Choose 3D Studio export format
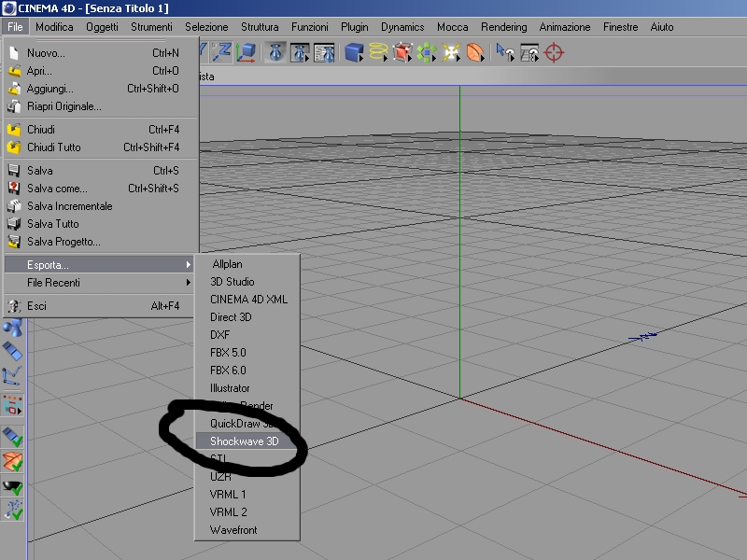Screen dimensions: 747x560 pos(247,282)
